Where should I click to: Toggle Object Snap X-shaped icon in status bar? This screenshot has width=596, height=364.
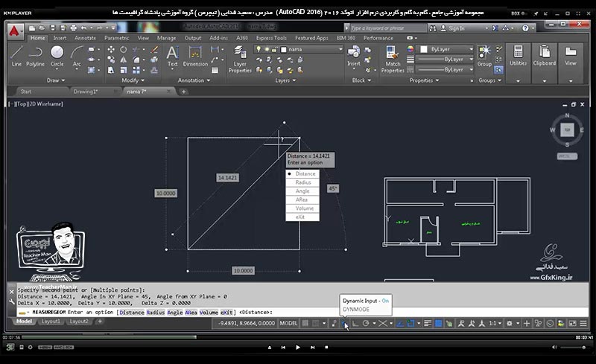tap(382, 323)
